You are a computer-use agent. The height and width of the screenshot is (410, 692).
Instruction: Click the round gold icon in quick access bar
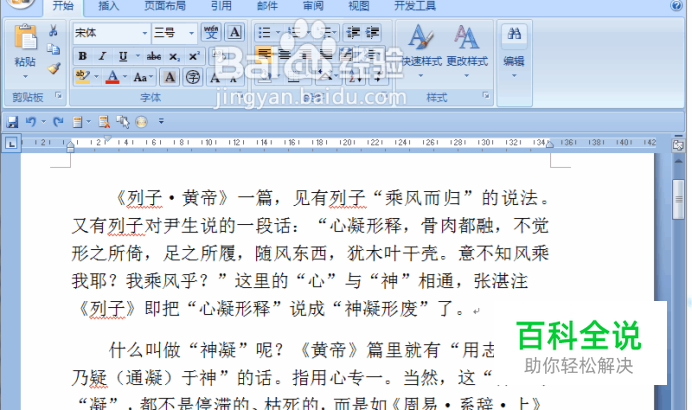coord(141,122)
